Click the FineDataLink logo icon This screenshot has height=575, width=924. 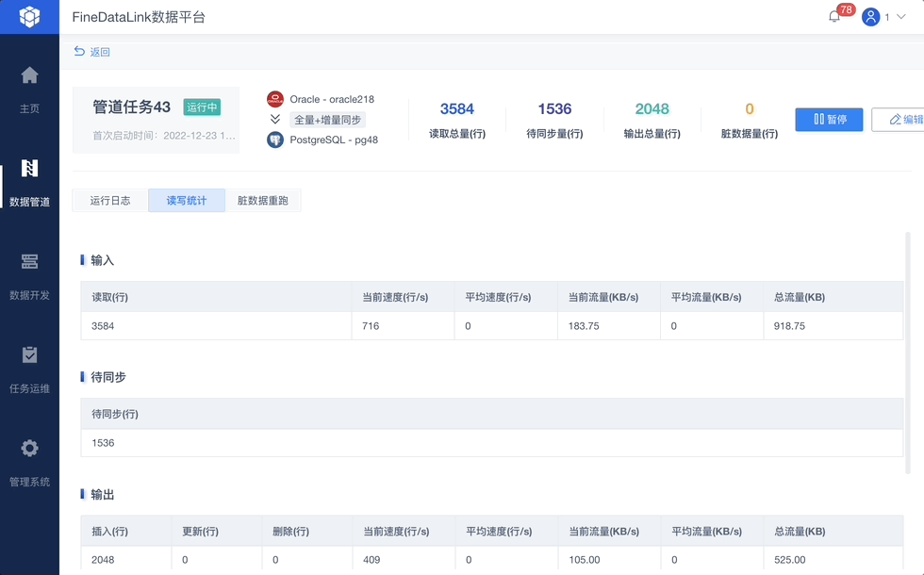pyautogui.click(x=29, y=17)
